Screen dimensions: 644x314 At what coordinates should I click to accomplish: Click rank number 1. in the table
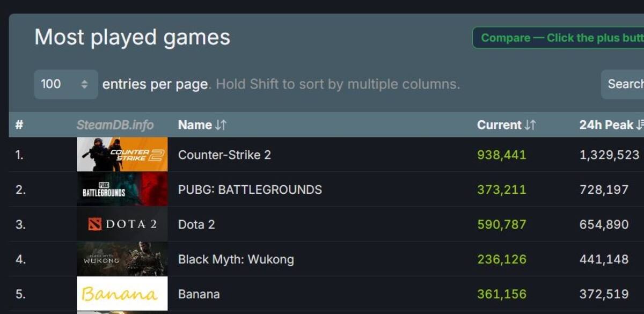point(19,155)
